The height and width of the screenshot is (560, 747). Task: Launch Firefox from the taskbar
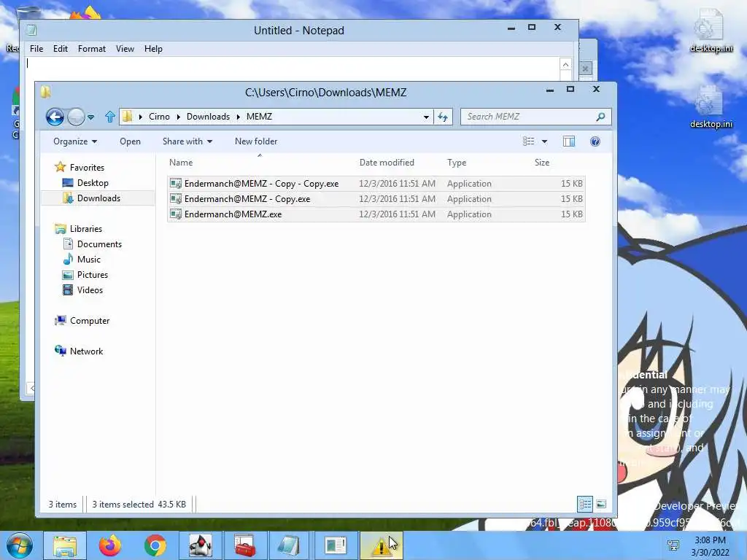click(110, 545)
